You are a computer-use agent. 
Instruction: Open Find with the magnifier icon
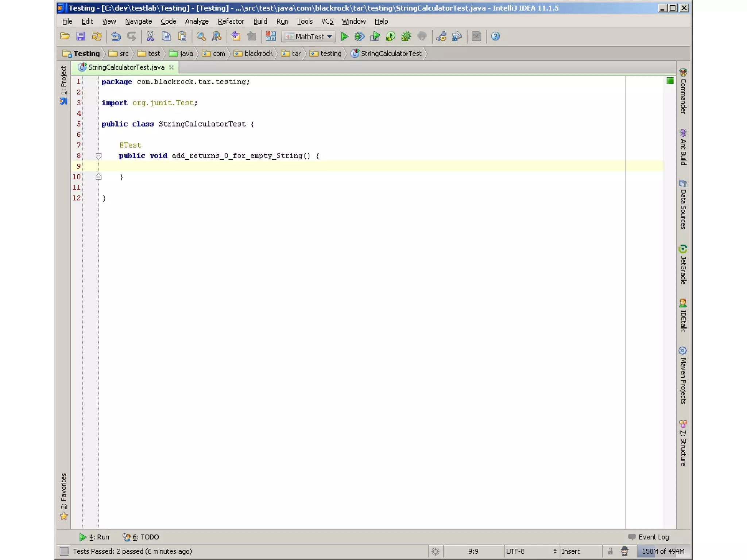point(201,36)
